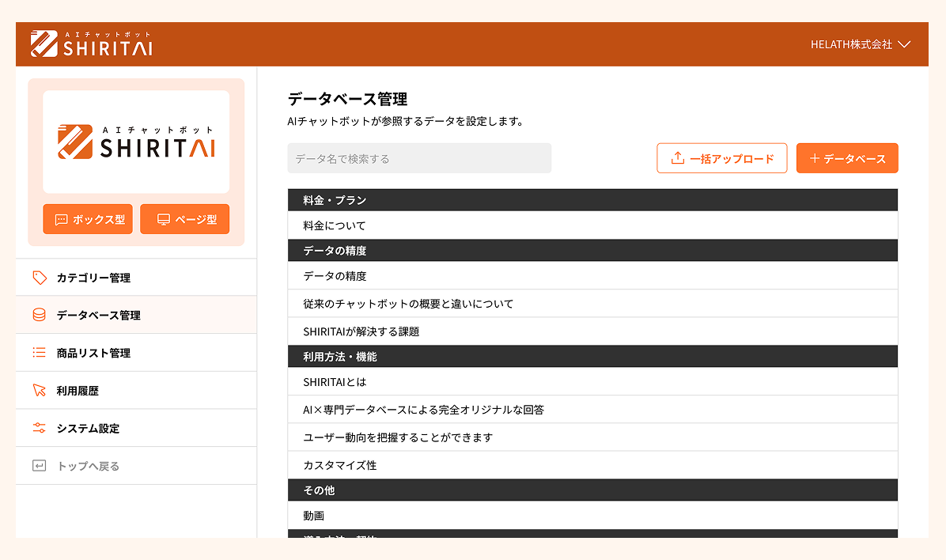The width and height of the screenshot is (946, 560).
Task: Click the chat box icon on ボックス型
Action: click(x=61, y=220)
